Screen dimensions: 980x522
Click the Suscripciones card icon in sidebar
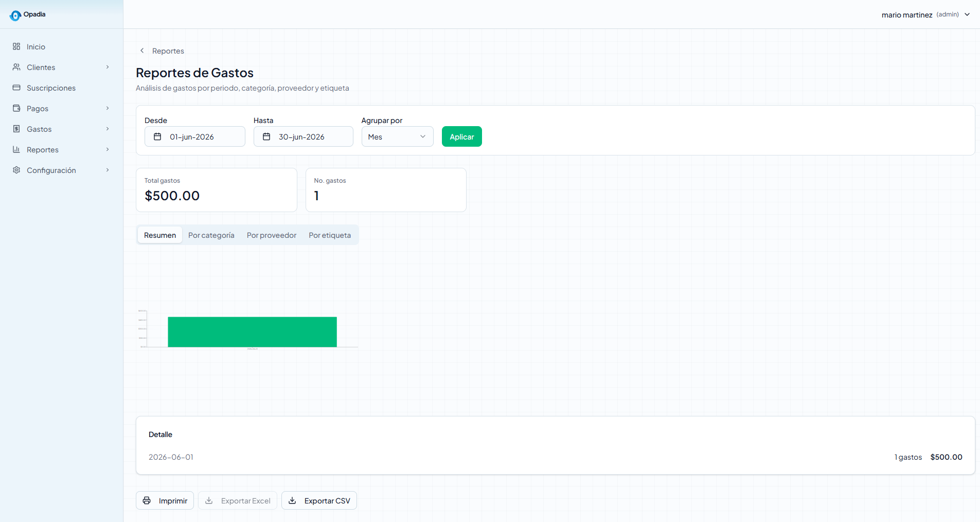pyautogui.click(x=16, y=88)
